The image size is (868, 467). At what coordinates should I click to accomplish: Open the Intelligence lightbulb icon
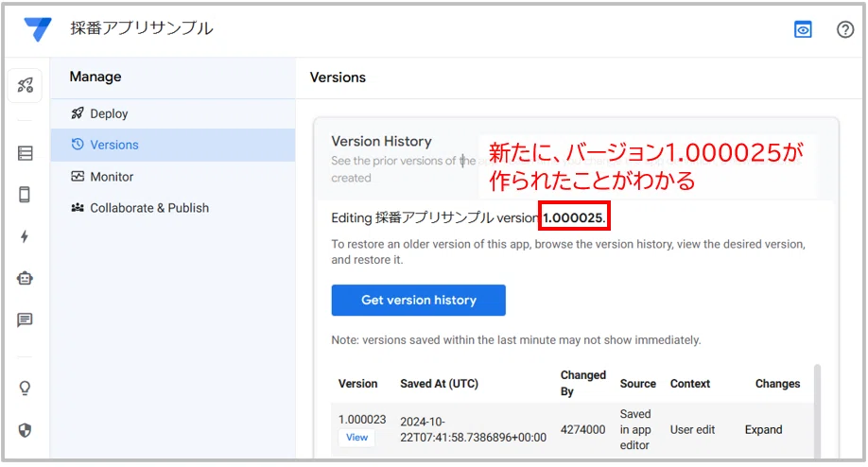click(x=25, y=389)
